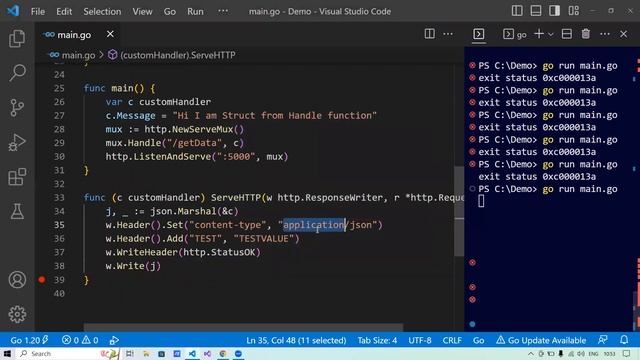This screenshot has height=360, width=640.
Task: Click "TESTVALUE" string on line 36
Action: pyautogui.click(x=264, y=239)
